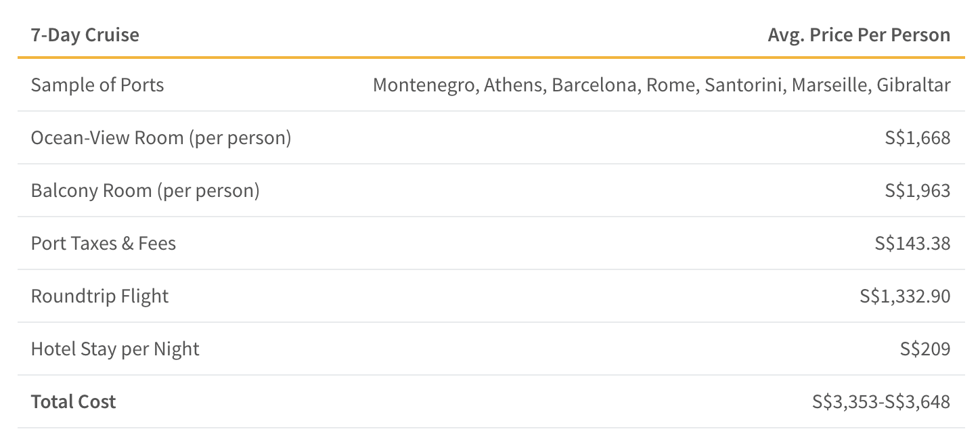Select the Sample of Ports row label
980x444 pixels.
(x=97, y=85)
